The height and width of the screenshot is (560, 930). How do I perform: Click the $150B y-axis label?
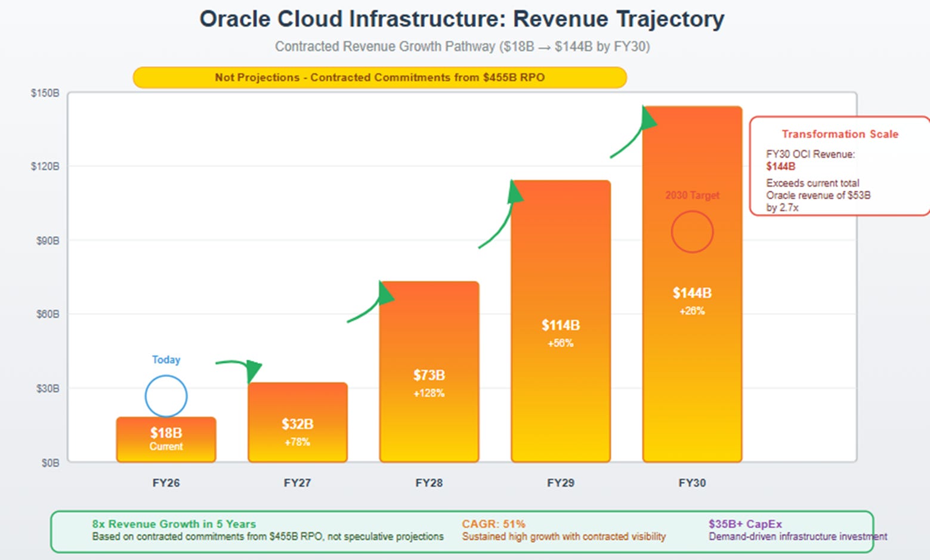[x=45, y=93]
